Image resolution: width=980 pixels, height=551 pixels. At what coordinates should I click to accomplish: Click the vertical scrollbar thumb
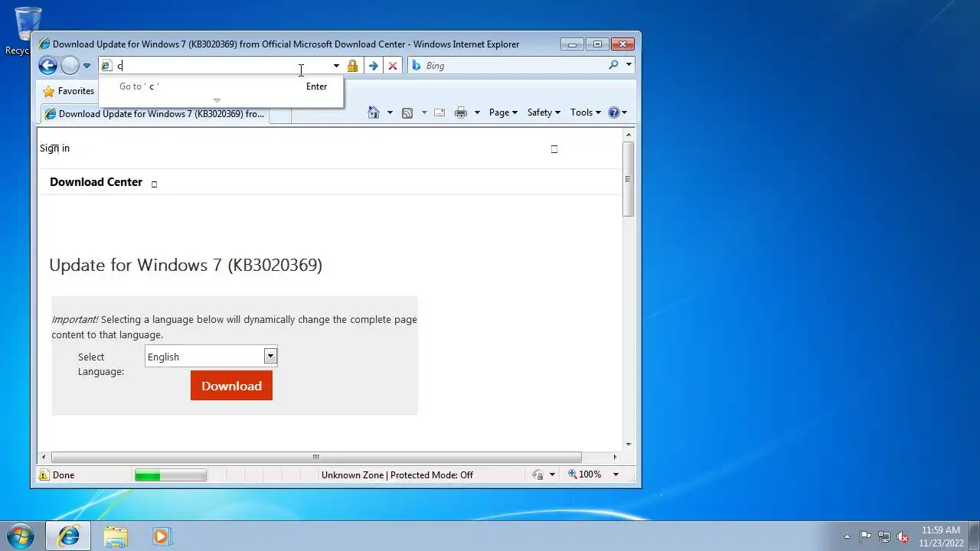[628, 179]
